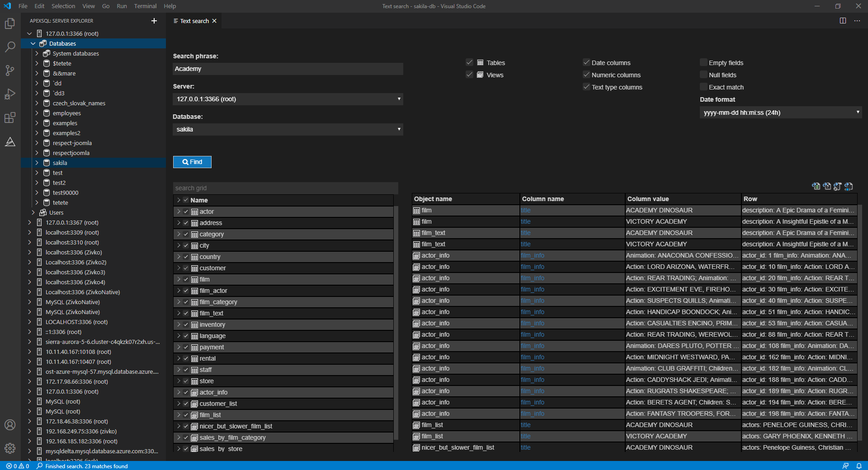Open the Explorer view in activity bar
This screenshot has height=470, width=868.
(x=10, y=23)
